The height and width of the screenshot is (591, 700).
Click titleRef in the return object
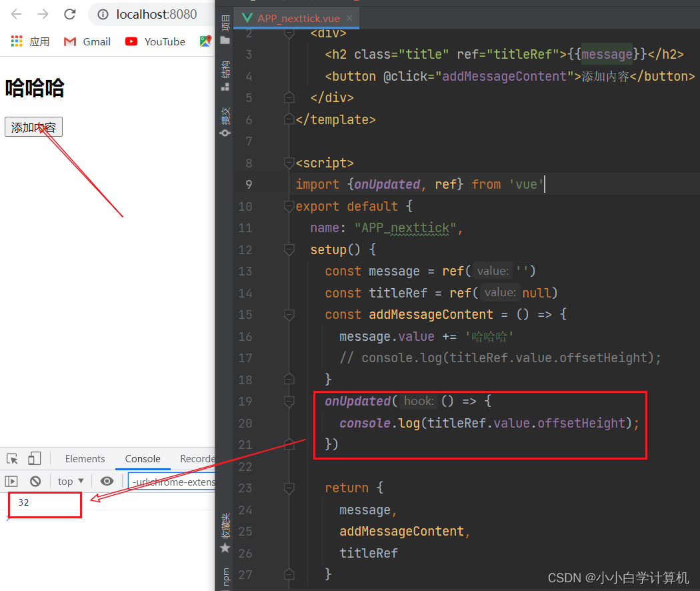(368, 553)
